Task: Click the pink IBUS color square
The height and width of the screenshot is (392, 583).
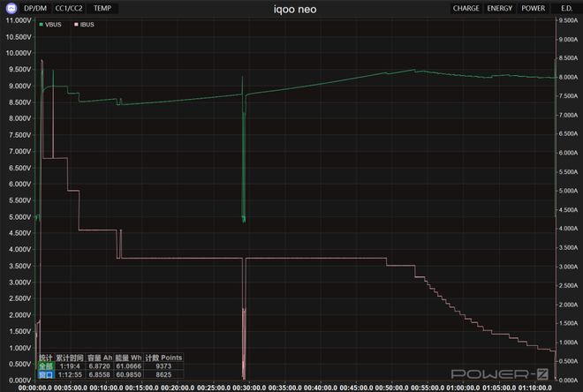Action: (x=76, y=24)
